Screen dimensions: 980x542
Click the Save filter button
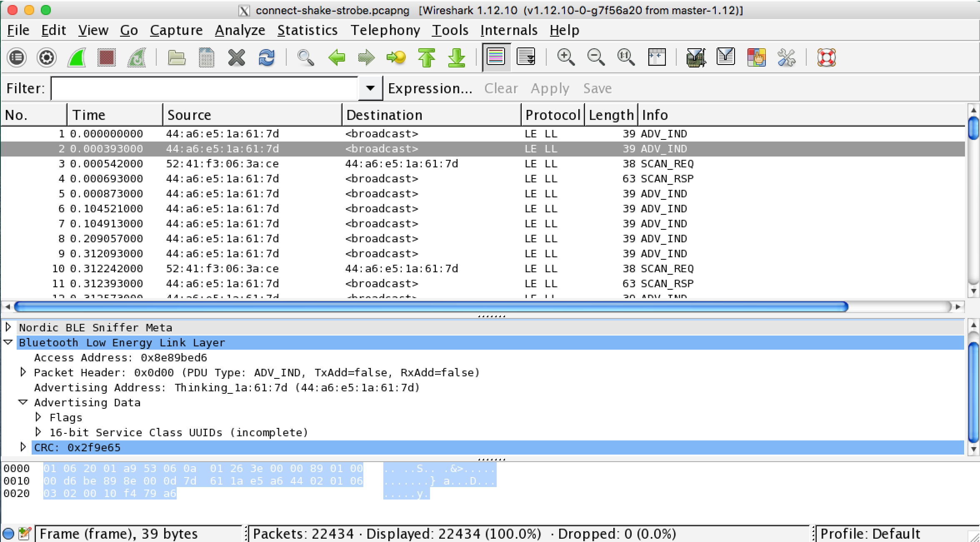point(597,88)
